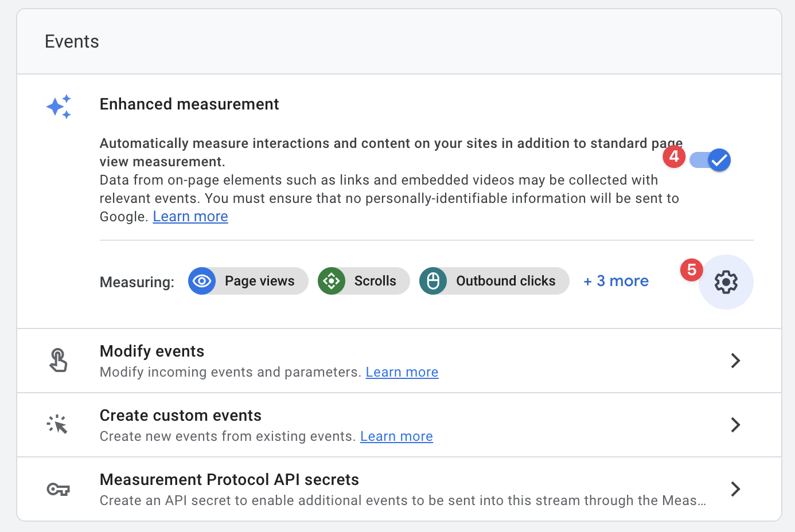Click 'Data from on-page elements' paragraph text

[x=389, y=198]
